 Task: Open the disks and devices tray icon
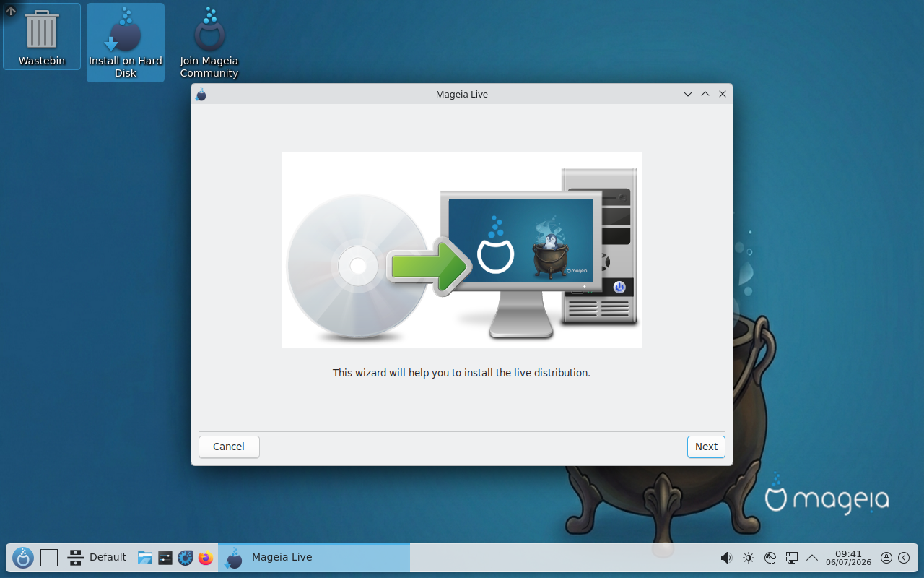click(770, 558)
